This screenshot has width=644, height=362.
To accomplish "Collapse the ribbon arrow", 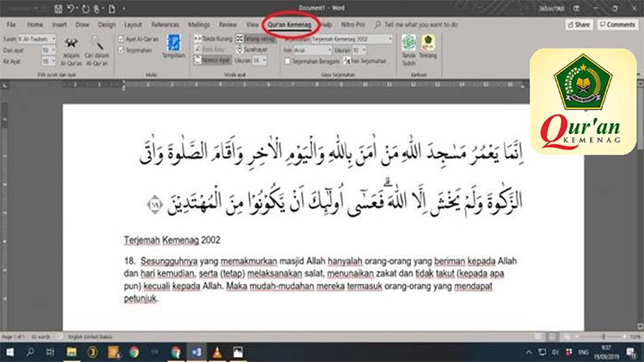I will click(639, 74).
